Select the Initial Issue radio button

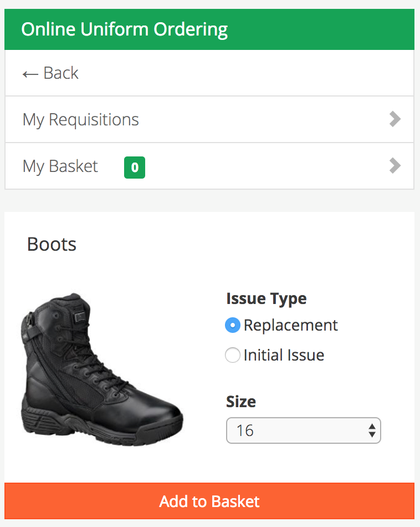pos(233,355)
